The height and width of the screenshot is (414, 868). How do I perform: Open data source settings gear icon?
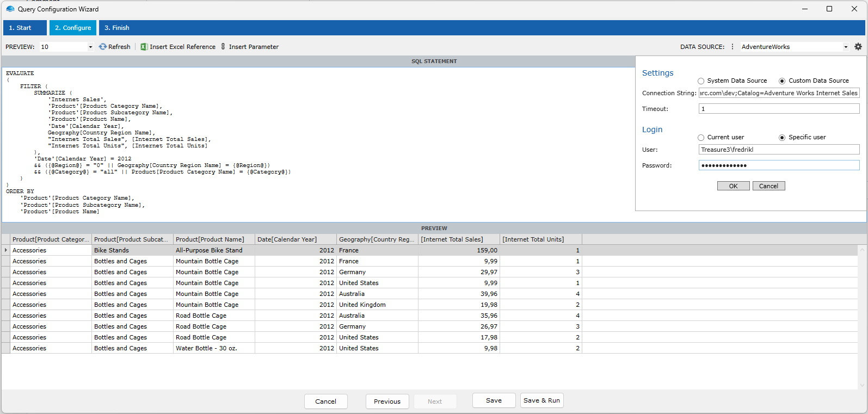coord(858,47)
